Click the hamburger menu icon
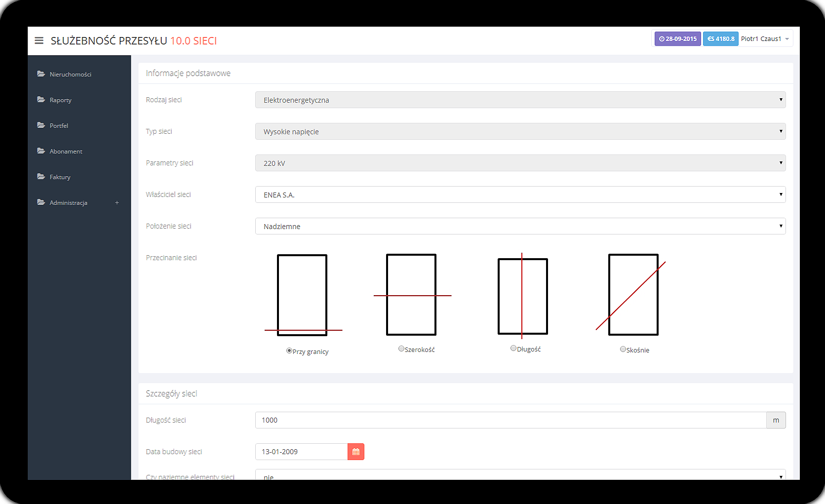 click(x=39, y=40)
